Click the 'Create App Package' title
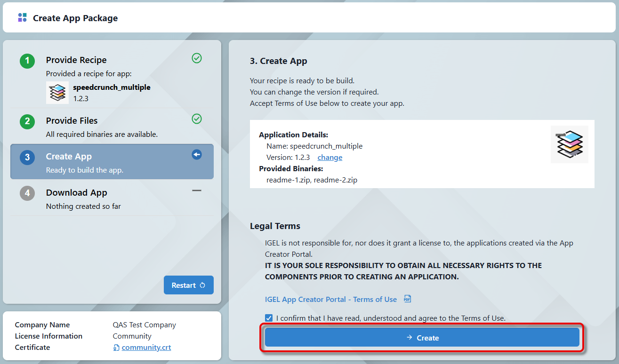This screenshot has height=364, width=619. coord(75,18)
